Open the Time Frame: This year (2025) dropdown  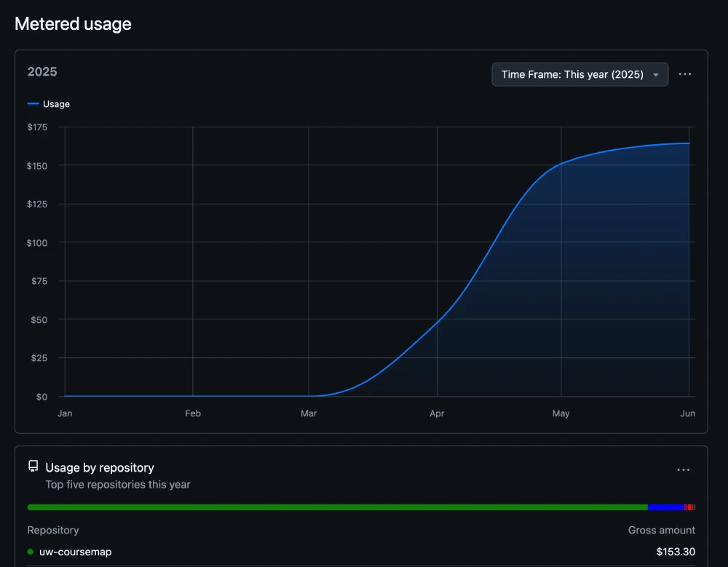pos(579,74)
